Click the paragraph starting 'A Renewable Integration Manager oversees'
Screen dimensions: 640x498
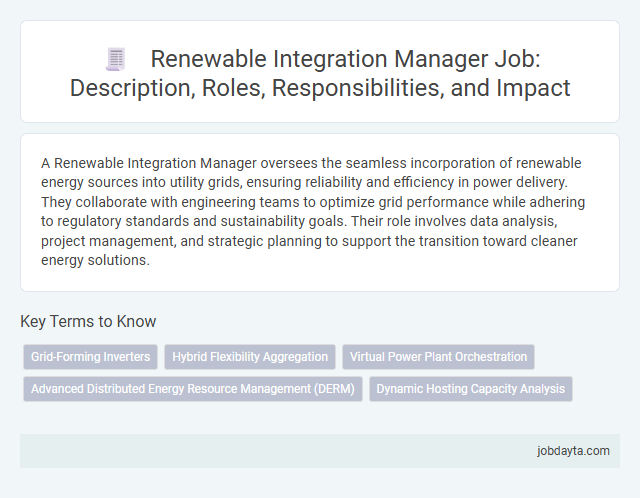pos(313,211)
